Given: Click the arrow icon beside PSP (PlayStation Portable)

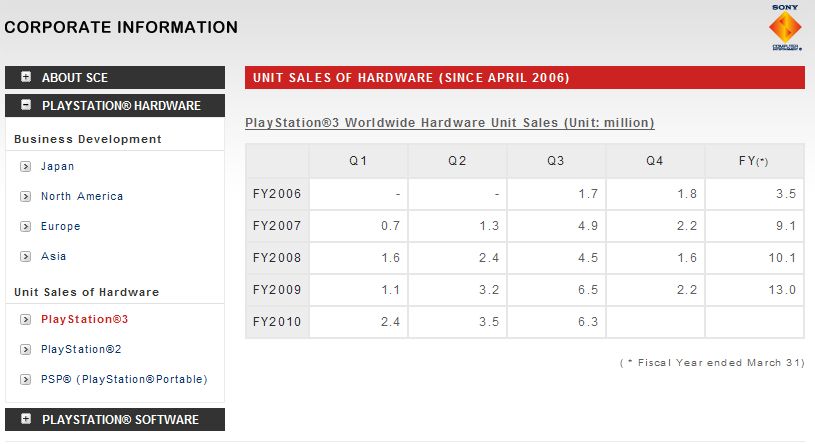Looking at the screenshot, I should 26,380.
